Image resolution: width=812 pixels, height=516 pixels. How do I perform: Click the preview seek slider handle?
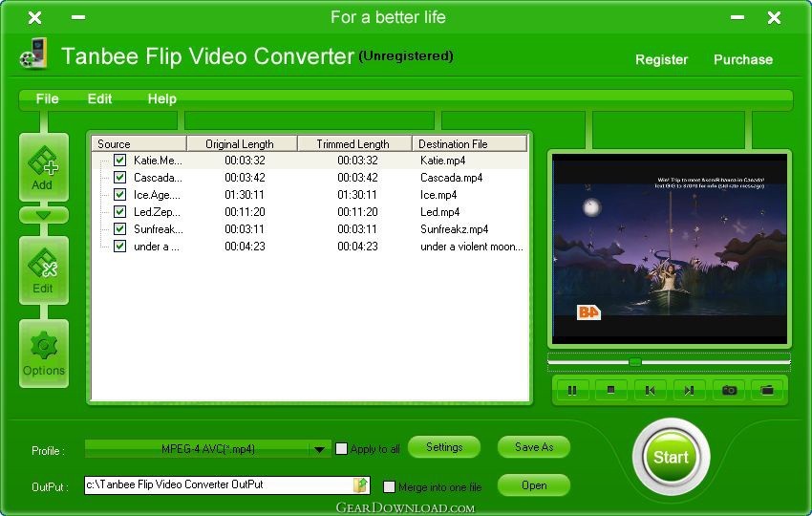click(x=635, y=361)
